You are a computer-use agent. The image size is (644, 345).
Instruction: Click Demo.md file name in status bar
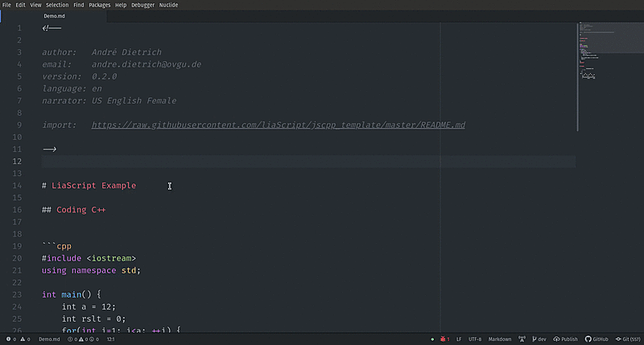tap(49, 339)
